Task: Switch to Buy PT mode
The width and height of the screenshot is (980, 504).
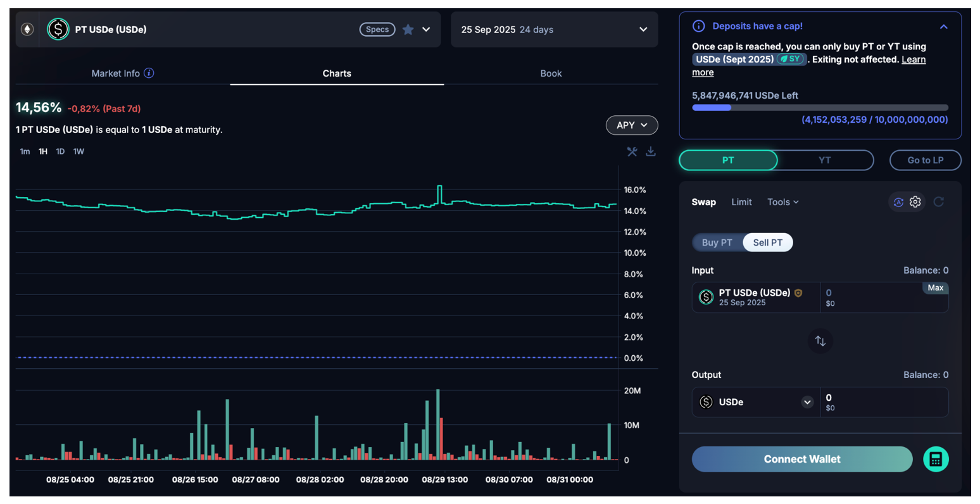Action: 717,243
